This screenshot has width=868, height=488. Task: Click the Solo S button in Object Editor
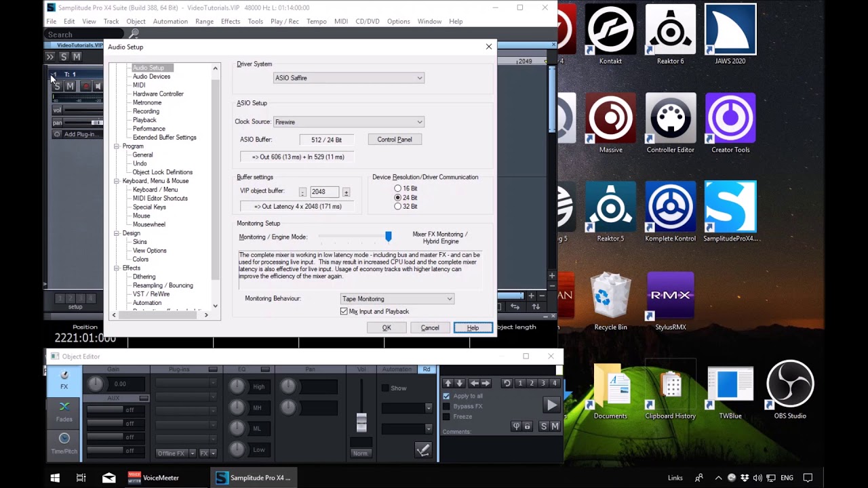(543, 426)
